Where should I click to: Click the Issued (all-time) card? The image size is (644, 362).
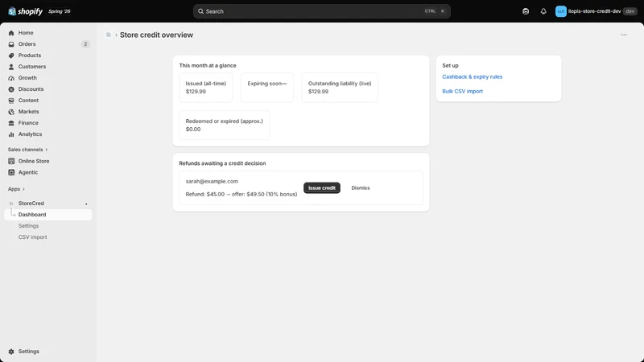[x=206, y=88]
